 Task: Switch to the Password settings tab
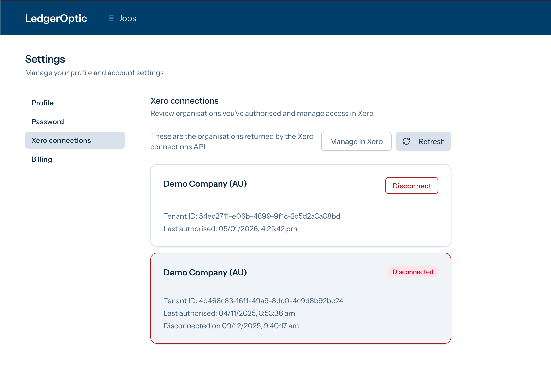click(48, 122)
